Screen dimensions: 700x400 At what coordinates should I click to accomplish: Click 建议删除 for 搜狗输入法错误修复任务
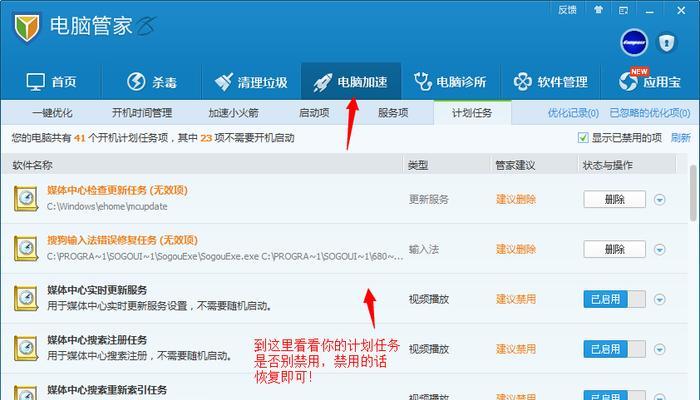coord(516,250)
